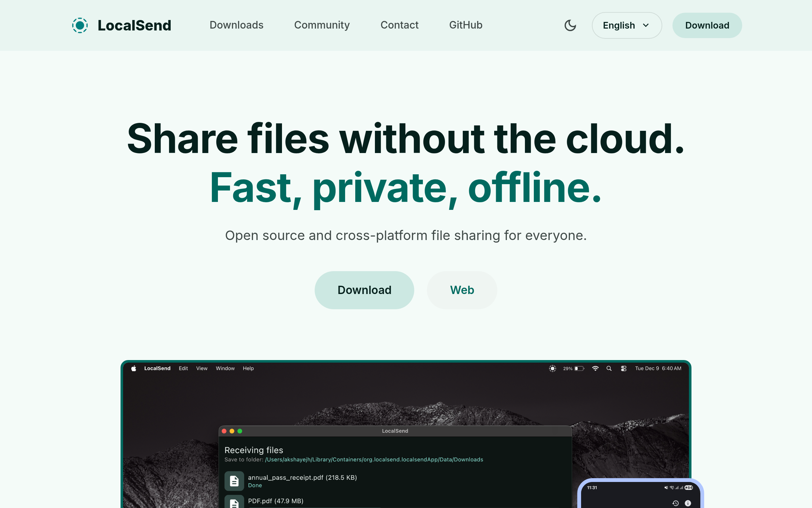Click the LocalSend brand name text
812x508 pixels.
click(134, 25)
